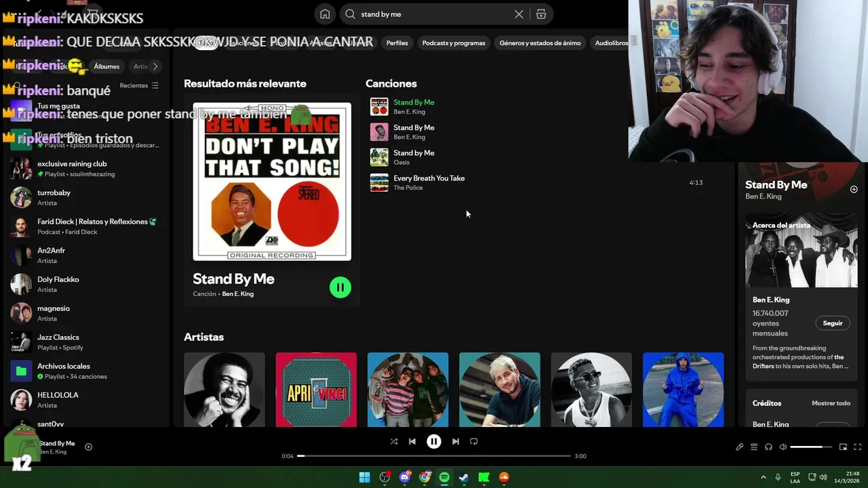Add Stand By Me to library, Now Playing panel

point(854,190)
